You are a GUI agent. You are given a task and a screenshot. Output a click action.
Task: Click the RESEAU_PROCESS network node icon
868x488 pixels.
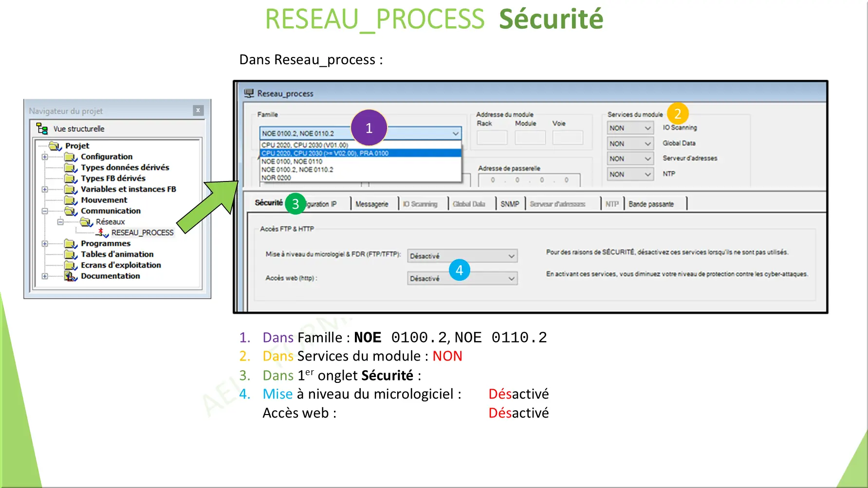[x=102, y=233]
